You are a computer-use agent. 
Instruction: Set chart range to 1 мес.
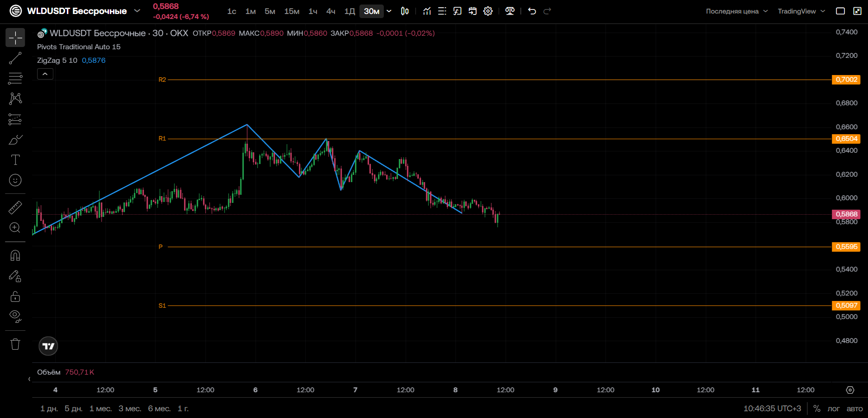coord(100,409)
